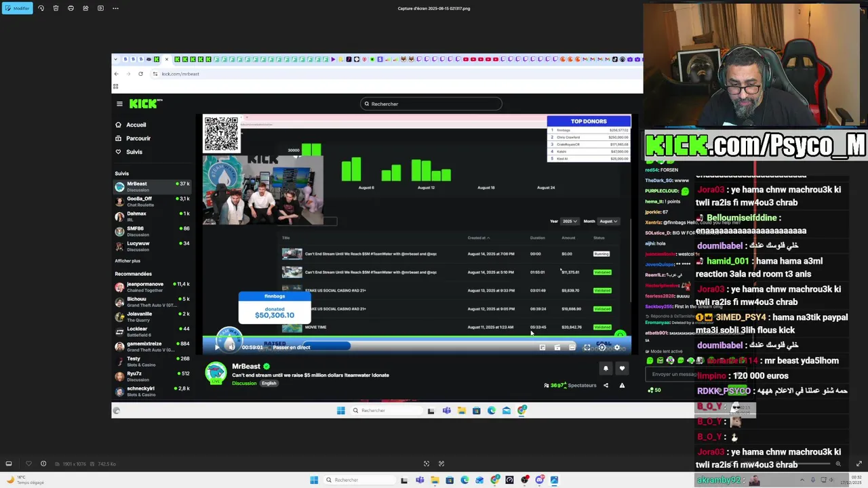
Task: Click the stream row with Running status
Action: point(448,254)
